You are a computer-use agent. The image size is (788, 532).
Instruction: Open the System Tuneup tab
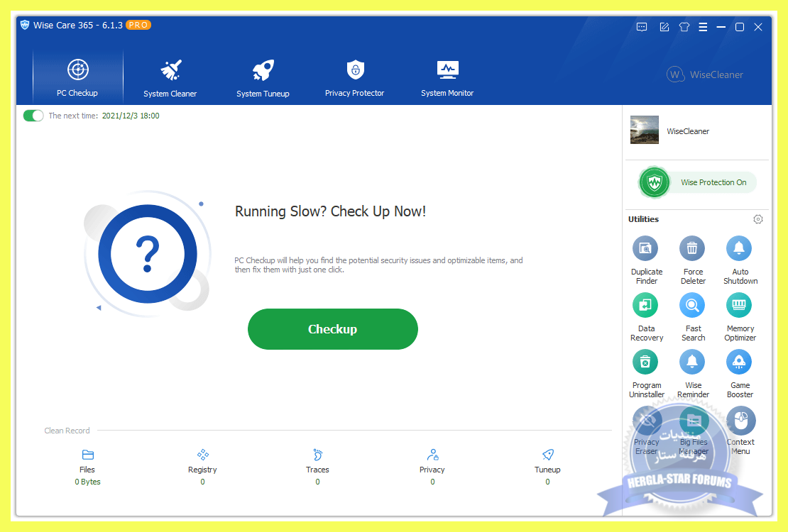(263, 78)
